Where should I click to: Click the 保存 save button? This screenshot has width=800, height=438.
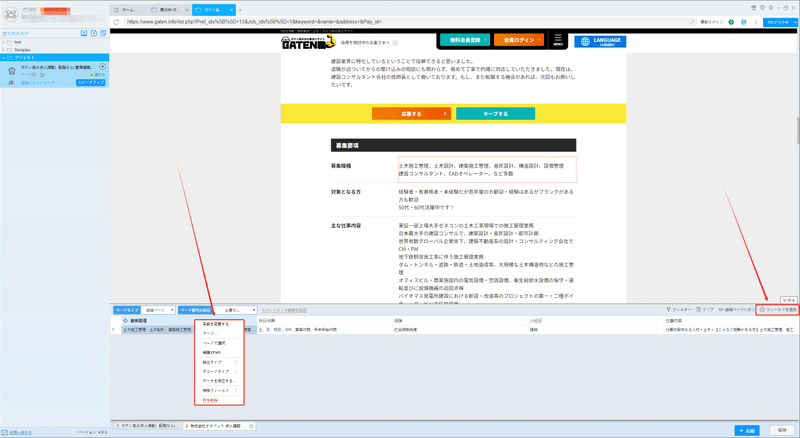[x=782, y=430]
